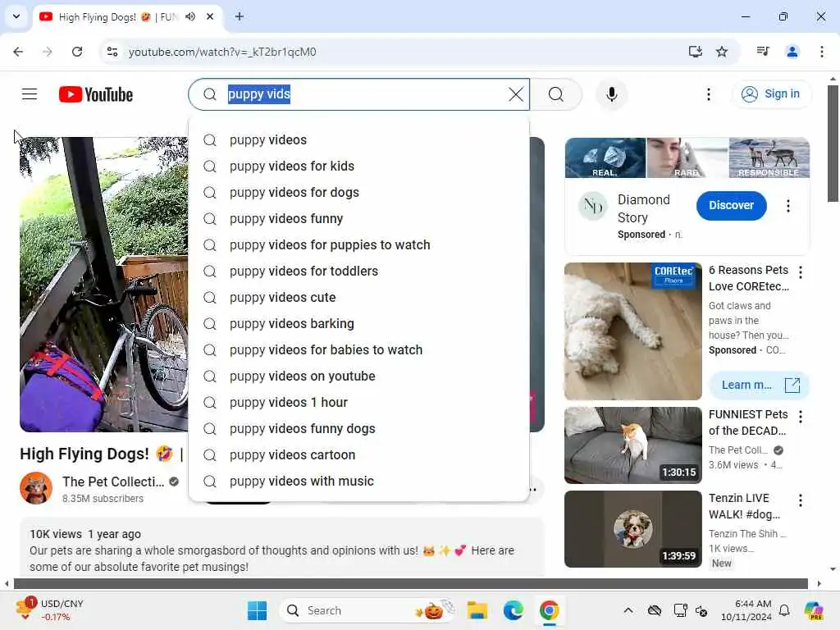Click the install app icon in address bar
Screen dimensions: 840x630
point(695,52)
